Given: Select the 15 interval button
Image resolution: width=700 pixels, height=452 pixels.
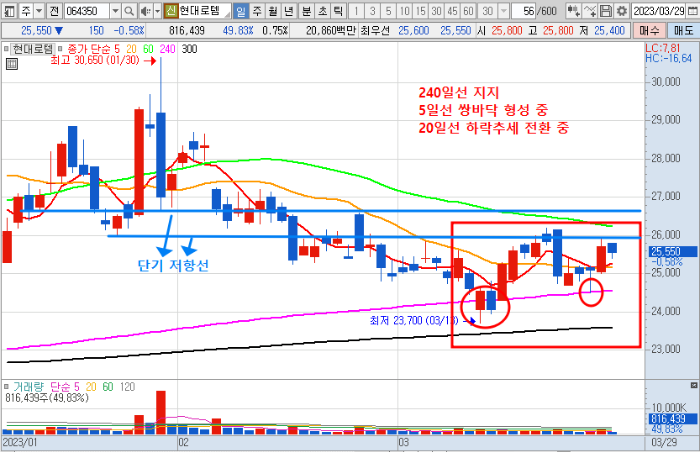Looking at the screenshot, I should point(421,11).
